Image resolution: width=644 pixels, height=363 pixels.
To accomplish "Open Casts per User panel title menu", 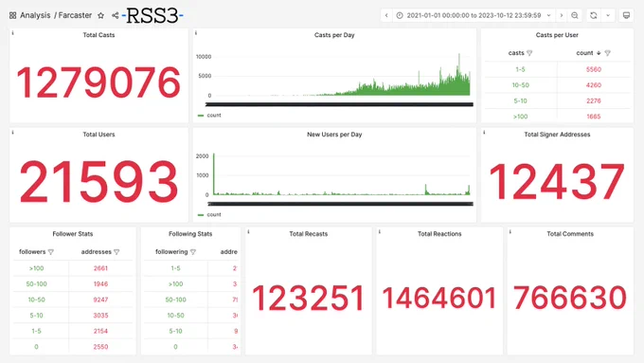I will pyautogui.click(x=557, y=35).
